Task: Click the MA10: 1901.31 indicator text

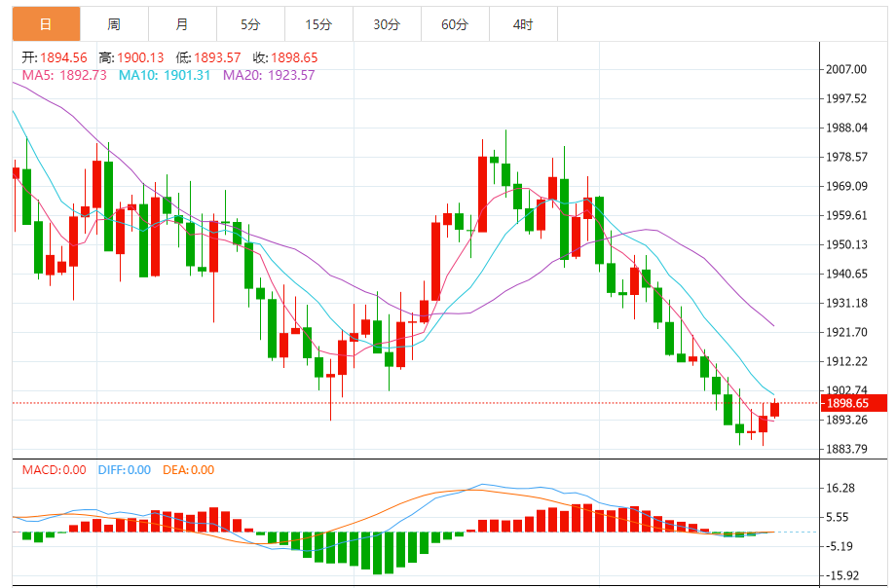Action: coord(165,75)
